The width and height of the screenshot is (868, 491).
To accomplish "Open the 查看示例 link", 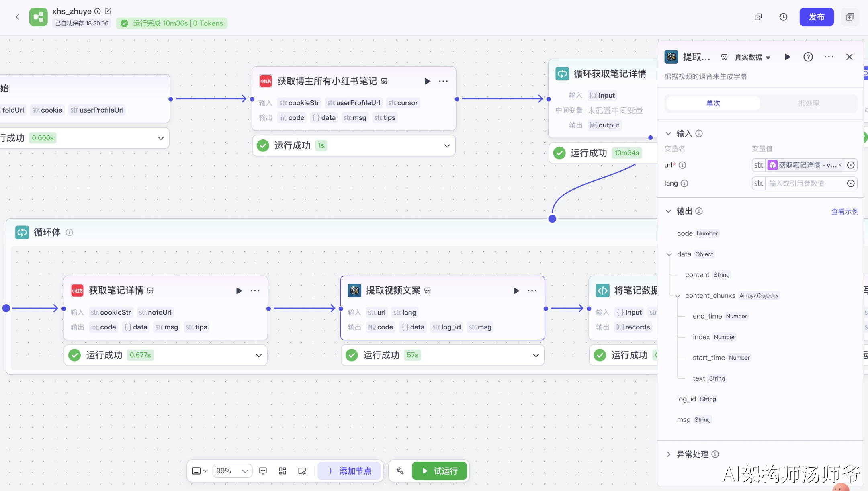I will coord(844,211).
